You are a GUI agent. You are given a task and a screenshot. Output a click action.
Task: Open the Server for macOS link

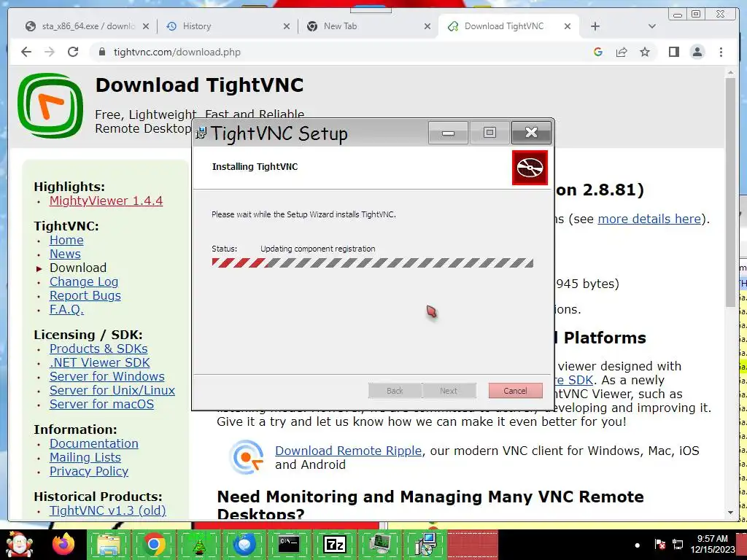pyautogui.click(x=102, y=404)
